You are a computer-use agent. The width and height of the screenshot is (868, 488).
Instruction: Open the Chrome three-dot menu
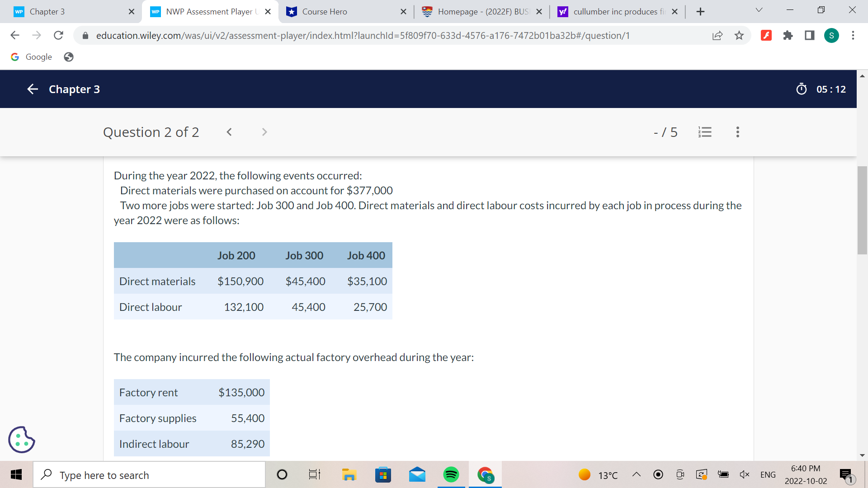point(854,35)
